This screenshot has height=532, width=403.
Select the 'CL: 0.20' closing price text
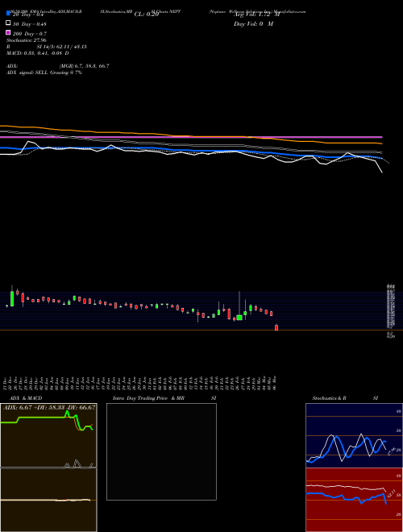[147, 15]
